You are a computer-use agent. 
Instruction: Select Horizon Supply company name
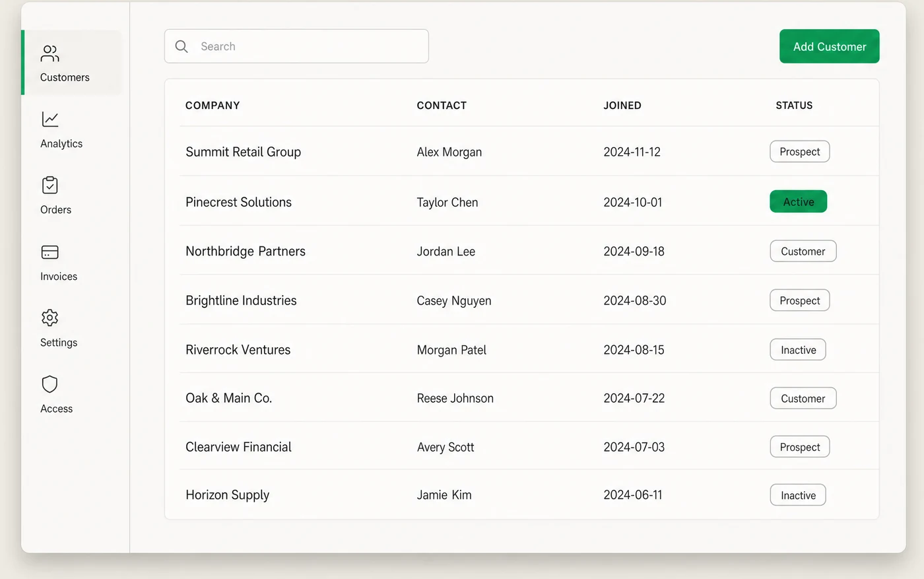coord(227,495)
